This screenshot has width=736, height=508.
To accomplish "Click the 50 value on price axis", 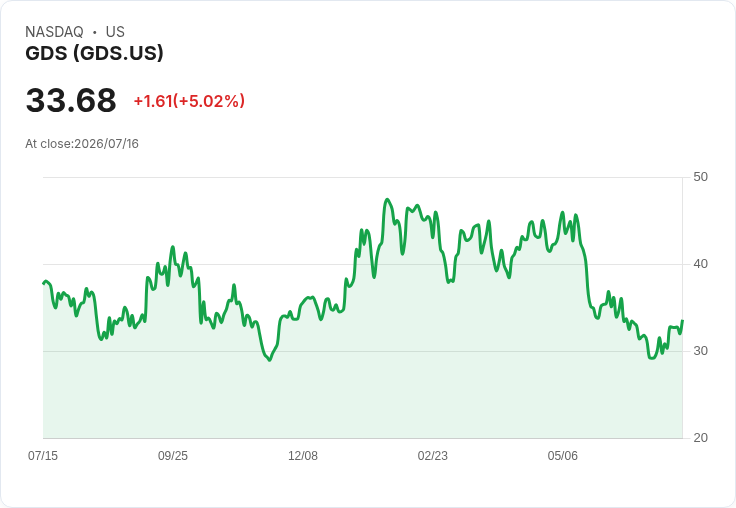I will 700,177.
